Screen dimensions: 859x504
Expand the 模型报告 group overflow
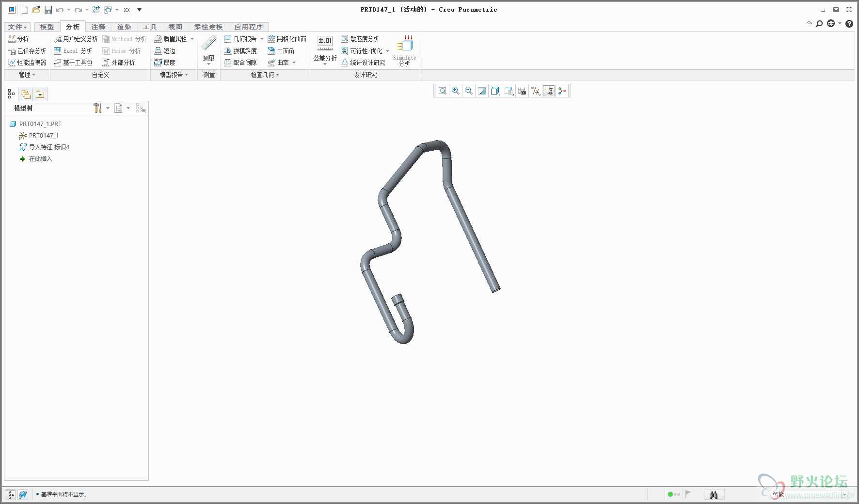174,75
